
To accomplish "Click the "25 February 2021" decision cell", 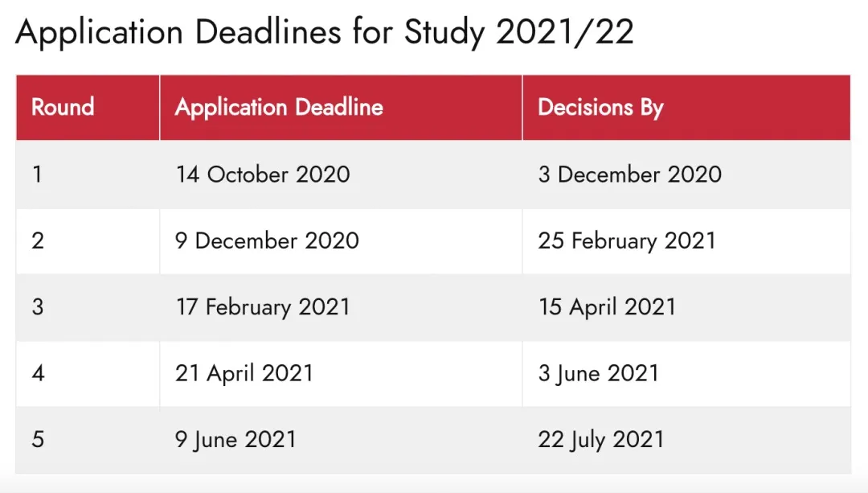I will click(x=627, y=240).
